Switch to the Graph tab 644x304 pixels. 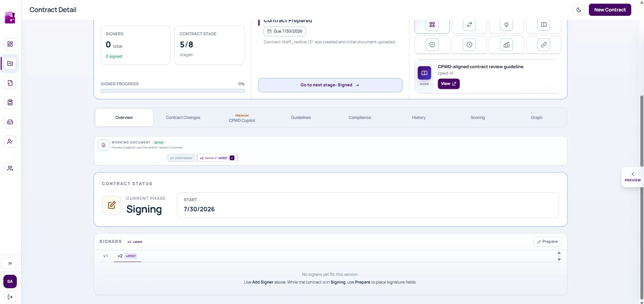[x=536, y=118]
